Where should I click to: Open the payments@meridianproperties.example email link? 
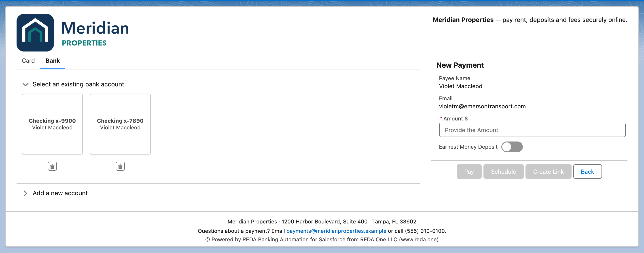336,231
